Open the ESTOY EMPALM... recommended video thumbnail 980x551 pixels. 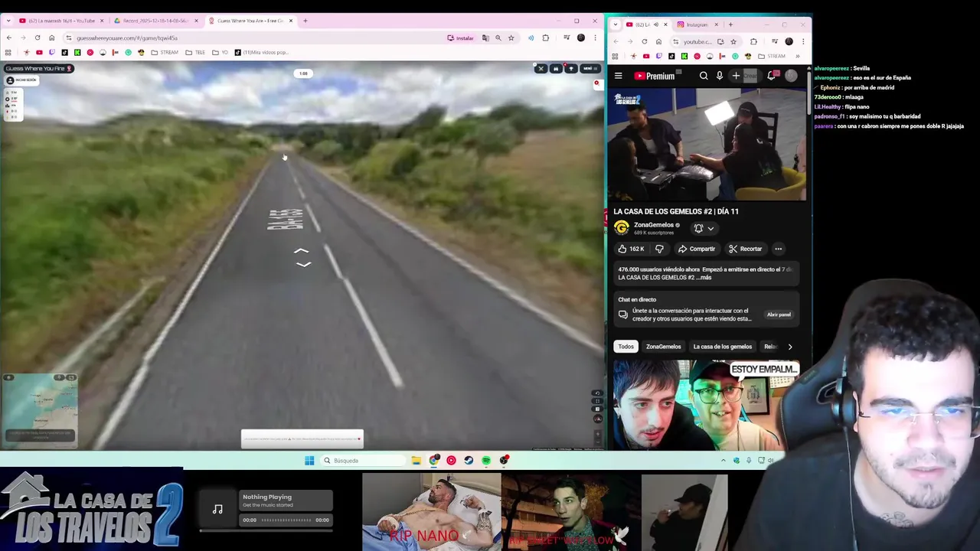click(x=705, y=406)
